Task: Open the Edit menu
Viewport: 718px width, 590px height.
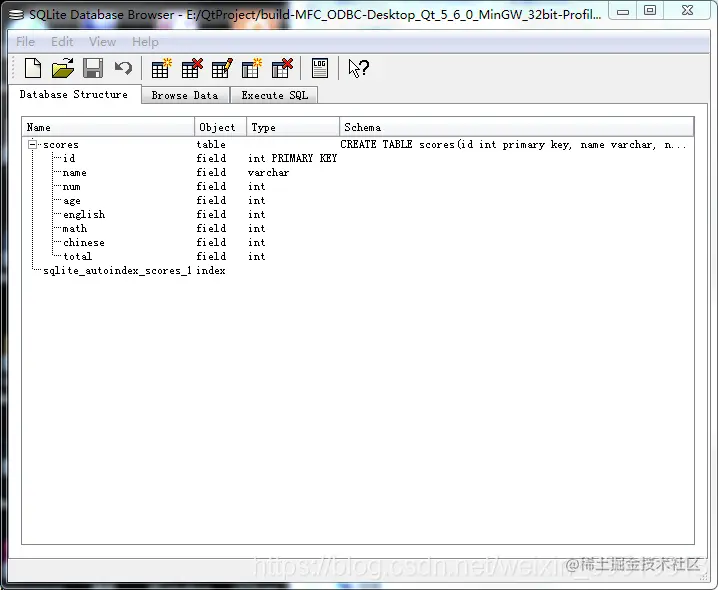Action: pyautogui.click(x=62, y=42)
